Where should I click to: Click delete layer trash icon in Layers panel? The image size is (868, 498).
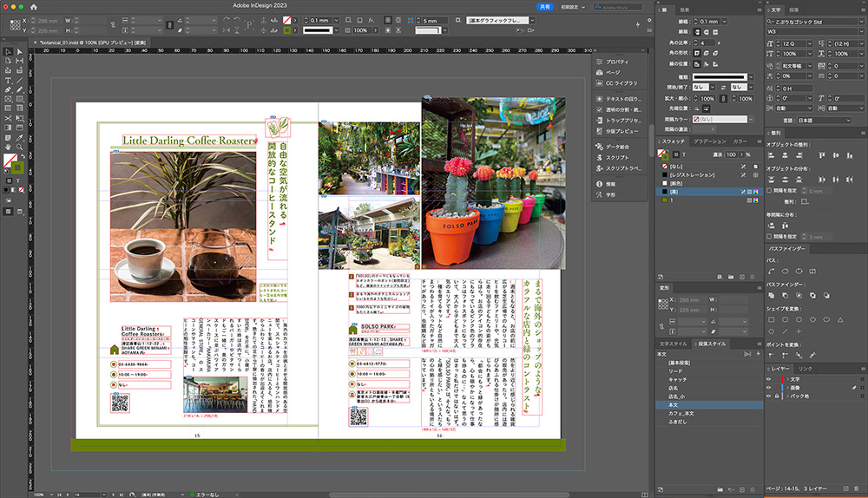[857, 488]
